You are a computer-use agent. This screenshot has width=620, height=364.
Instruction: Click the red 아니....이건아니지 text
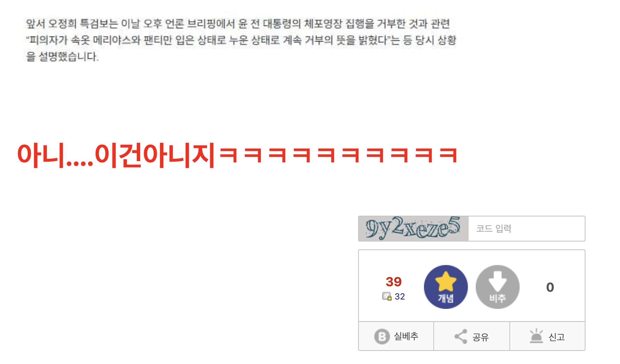(x=116, y=155)
